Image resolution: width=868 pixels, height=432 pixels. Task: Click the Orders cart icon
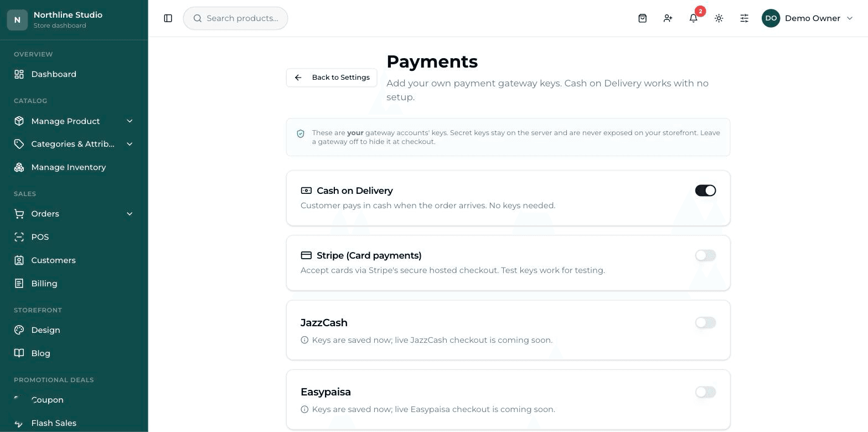(x=19, y=214)
